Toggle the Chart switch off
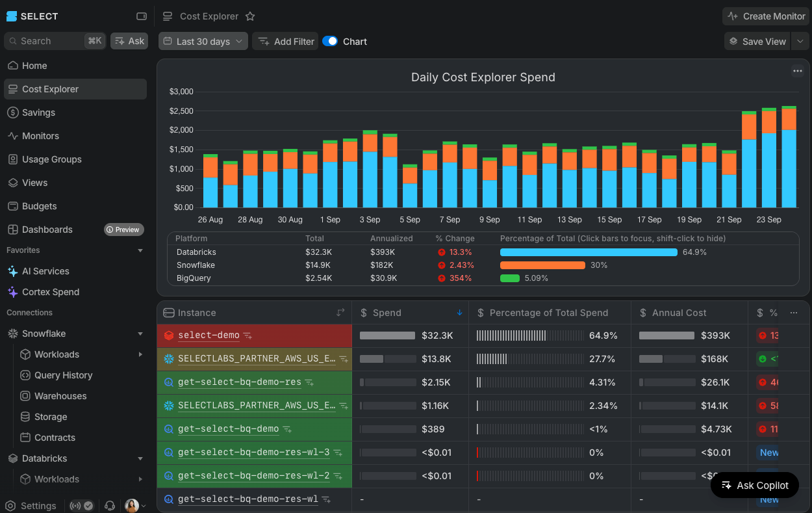Screen dimensions: 812x513 [330, 41]
